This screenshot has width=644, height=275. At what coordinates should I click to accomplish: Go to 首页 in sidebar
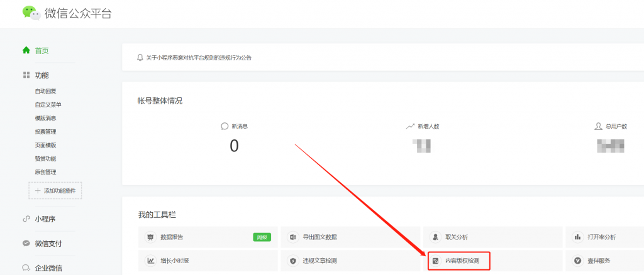tap(42, 51)
